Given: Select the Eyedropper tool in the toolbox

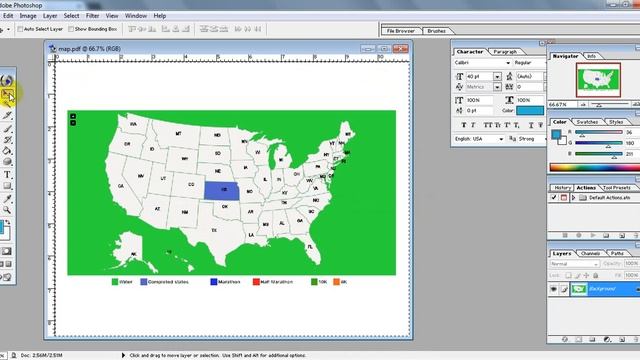Looking at the screenshot, I should click(x=7, y=199).
